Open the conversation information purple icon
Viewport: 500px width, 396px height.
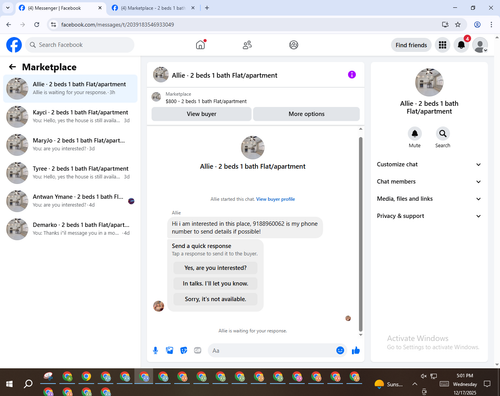click(x=352, y=75)
